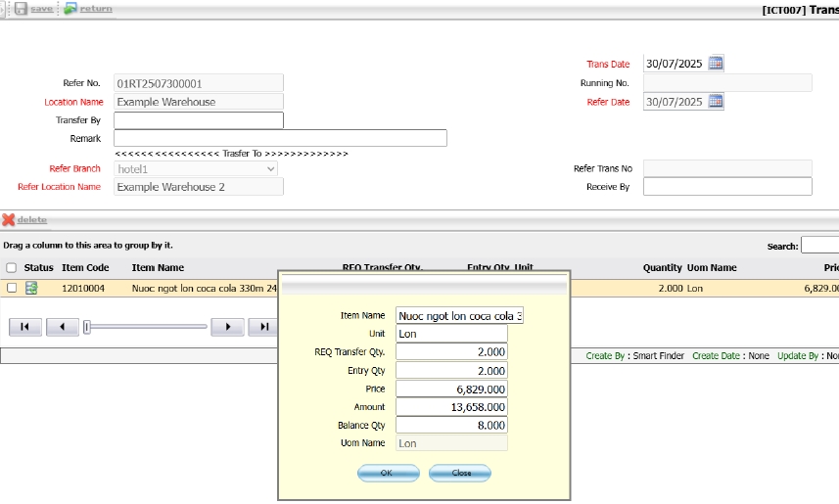Click the green return arrow icon

pyautogui.click(x=70, y=9)
